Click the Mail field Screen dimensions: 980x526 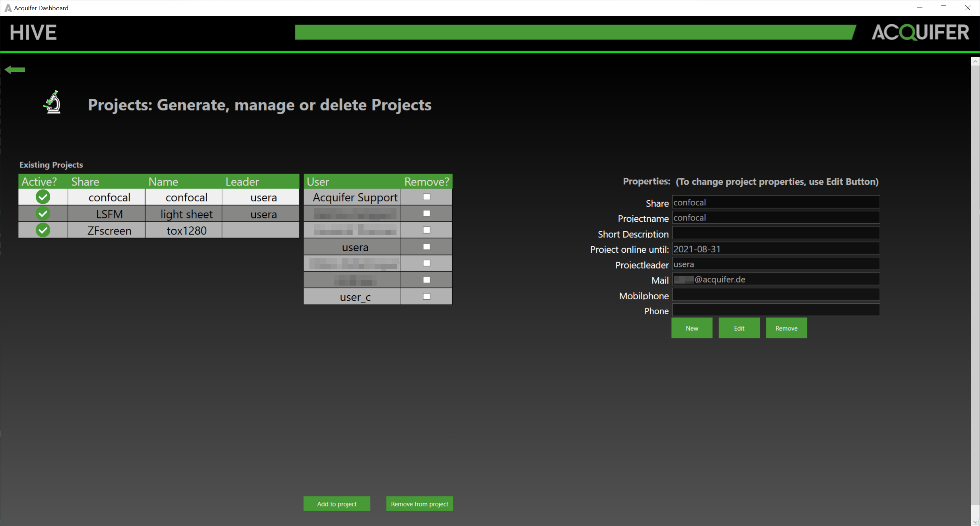pos(776,279)
